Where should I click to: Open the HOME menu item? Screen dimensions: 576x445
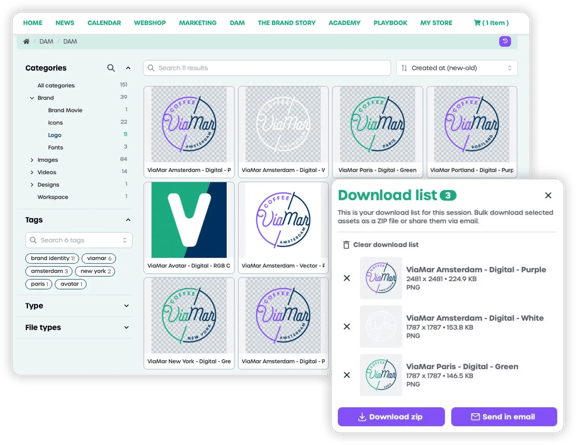(33, 23)
